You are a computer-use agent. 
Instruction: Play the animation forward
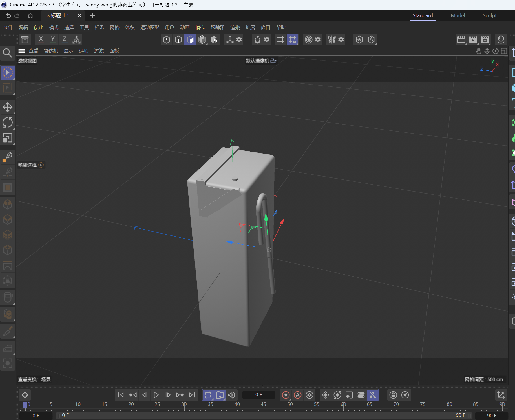click(156, 395)
